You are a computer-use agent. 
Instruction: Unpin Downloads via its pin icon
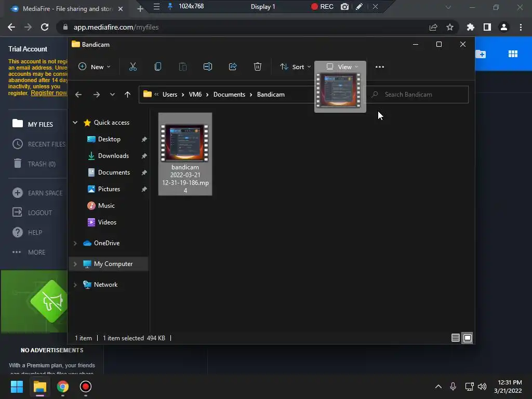coord(144,156)
